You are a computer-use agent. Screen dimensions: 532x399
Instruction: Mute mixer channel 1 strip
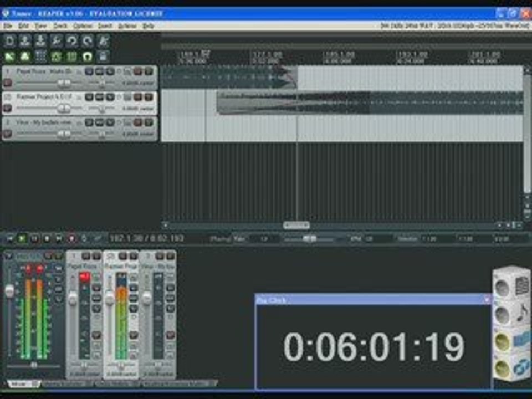[86, 256]
